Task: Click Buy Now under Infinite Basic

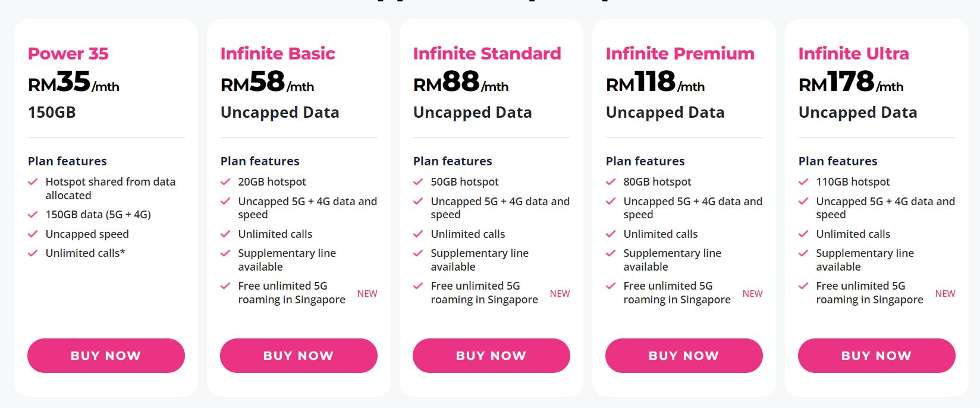Action: (299, 356)
